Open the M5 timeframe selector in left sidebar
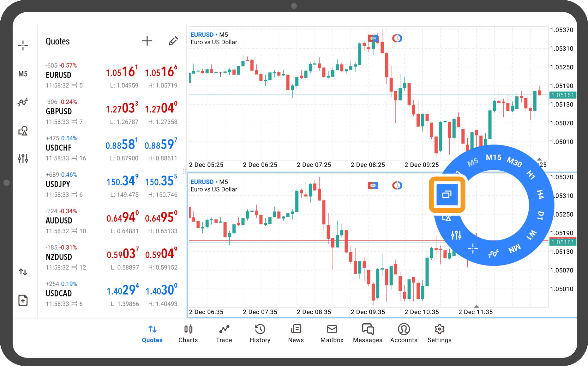Screen dimensions: 588x366 23,74
